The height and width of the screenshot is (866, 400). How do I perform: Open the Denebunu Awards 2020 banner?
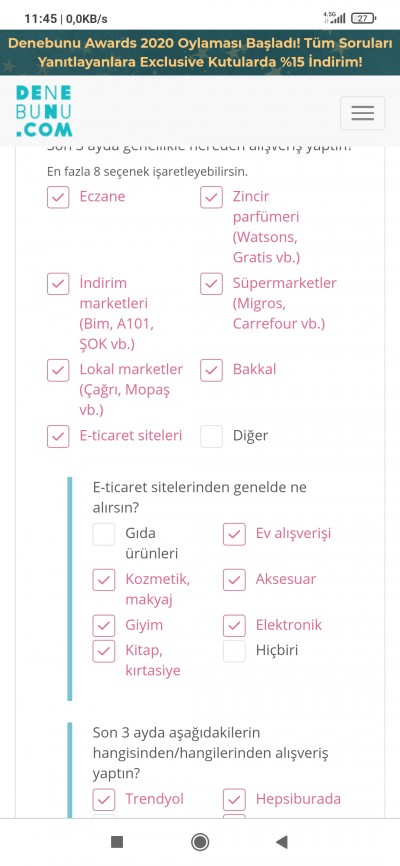point(200,52)
